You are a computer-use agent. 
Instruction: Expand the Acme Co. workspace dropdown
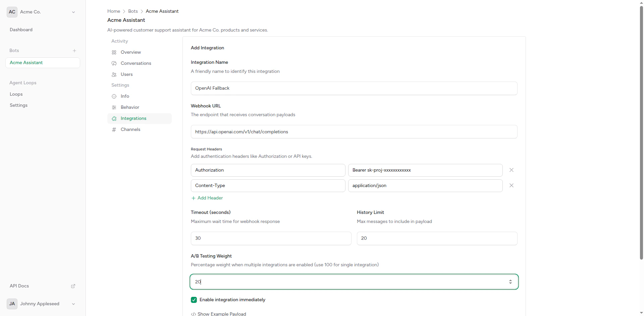tap(73, 12)
